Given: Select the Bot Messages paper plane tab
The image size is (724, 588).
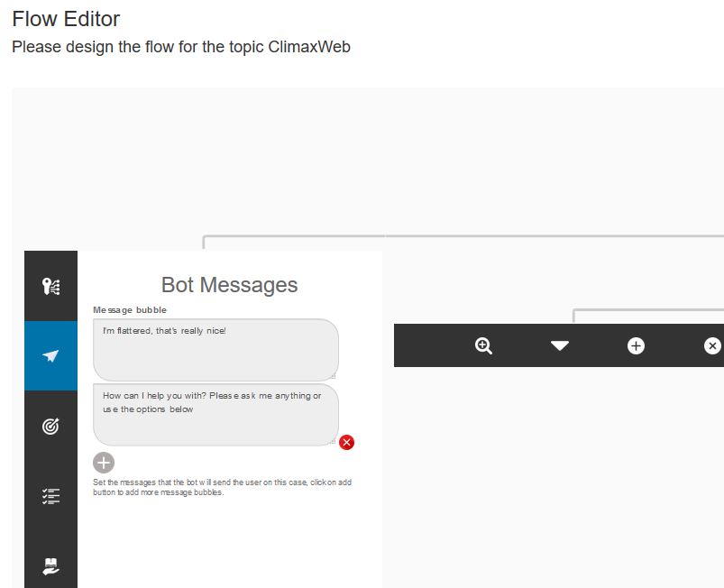Looking at the screenshot, I should (50, 355).
